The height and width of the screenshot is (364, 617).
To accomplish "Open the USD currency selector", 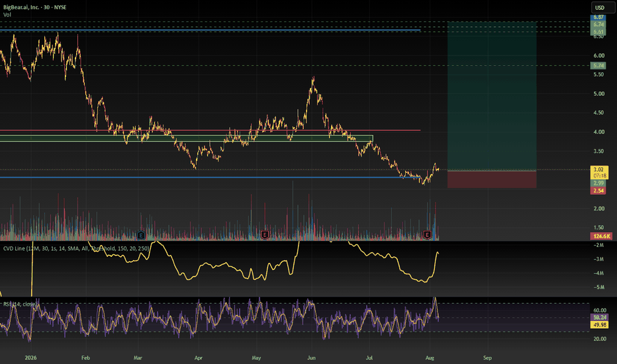I will tap(603, 7).
